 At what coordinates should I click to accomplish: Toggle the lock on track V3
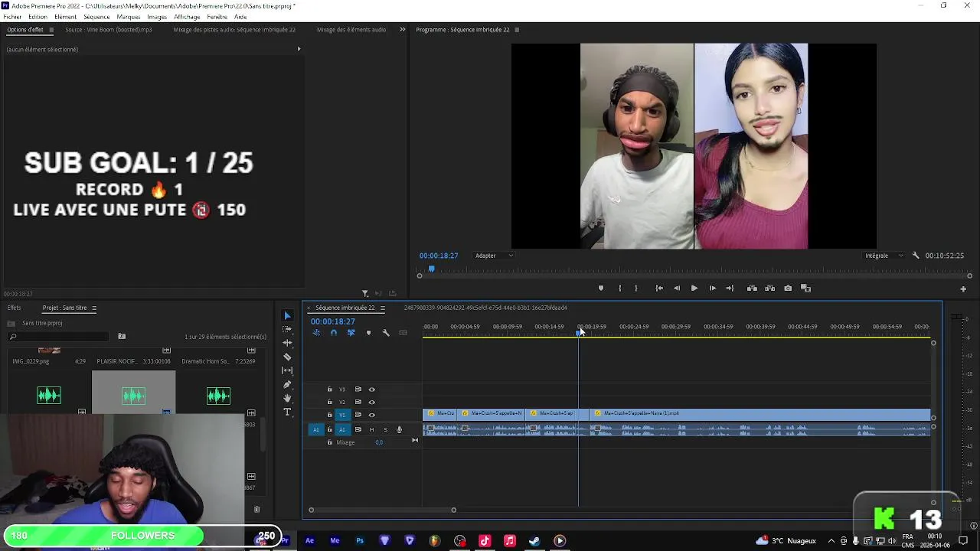[330, 390]
